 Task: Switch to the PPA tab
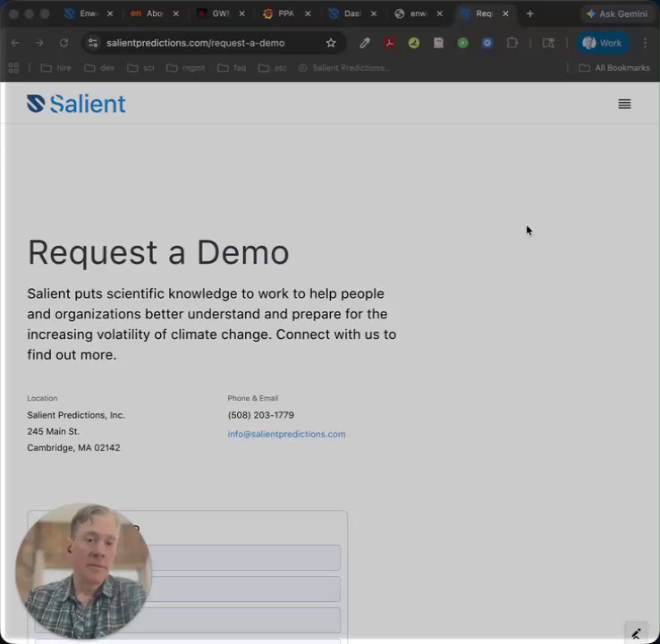pyautogui.click(x=279, y=14)
